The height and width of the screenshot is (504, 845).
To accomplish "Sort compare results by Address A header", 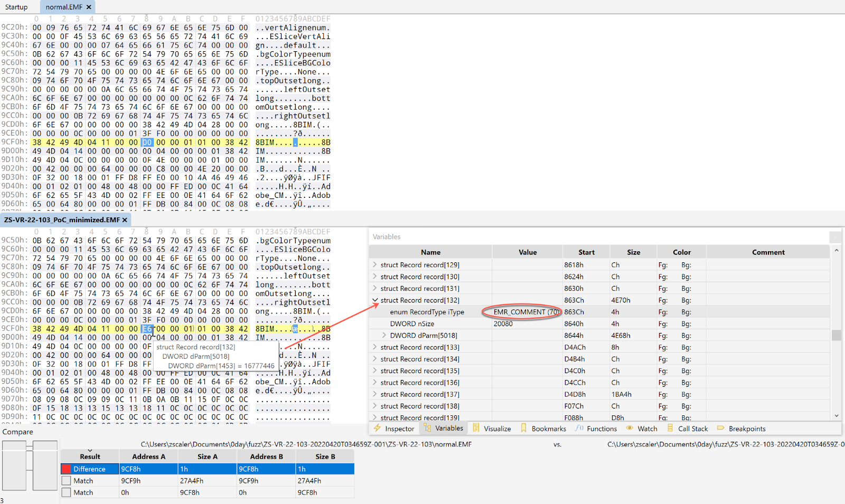I will coord(148,457).
